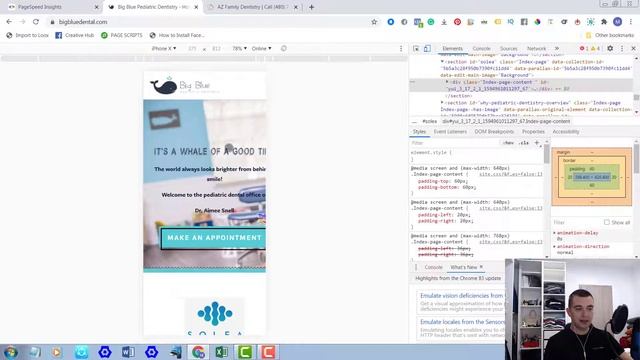Viewport: 640px width, 360px height.
Task: Open the Pinterest extension icon
Action: (x=457, y=22)
